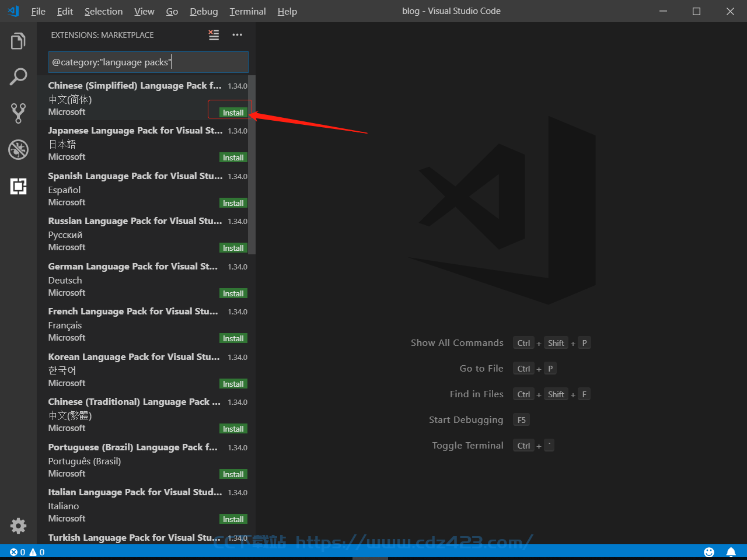Maximize the Visual Studio Code window
The width and height of the screenshot is (747, 560).
pyautogui.click(x=696, y=11)
